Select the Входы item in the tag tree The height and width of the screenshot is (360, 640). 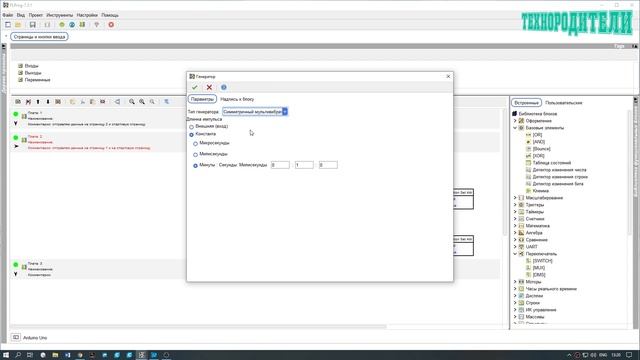tap(31, 66)
